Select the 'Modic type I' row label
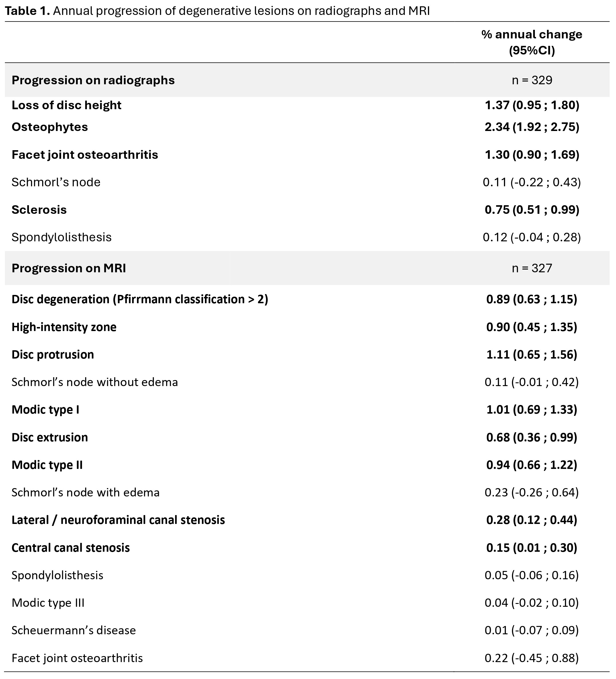This screenshot has width=616, height=679. [x=46, y=410]
